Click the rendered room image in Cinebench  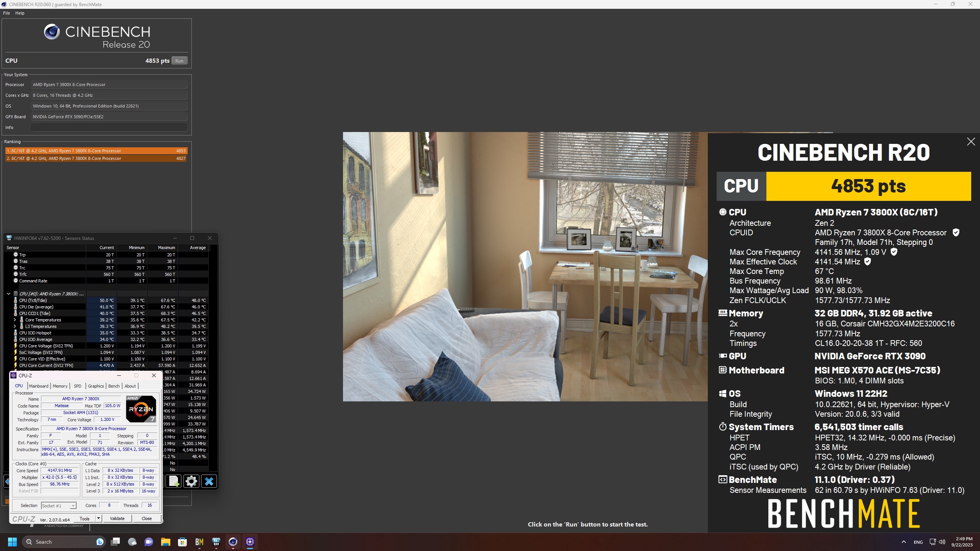(525, 267)
